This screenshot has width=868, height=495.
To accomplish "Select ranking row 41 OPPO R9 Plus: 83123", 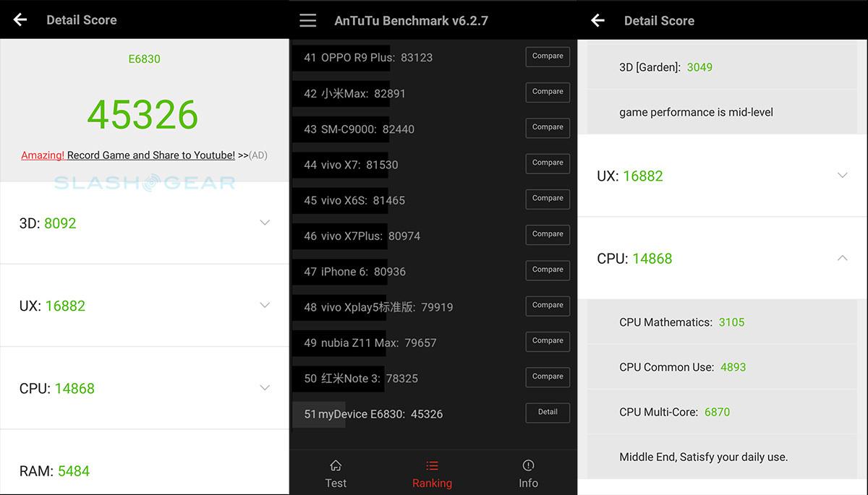I will [434, 58].
